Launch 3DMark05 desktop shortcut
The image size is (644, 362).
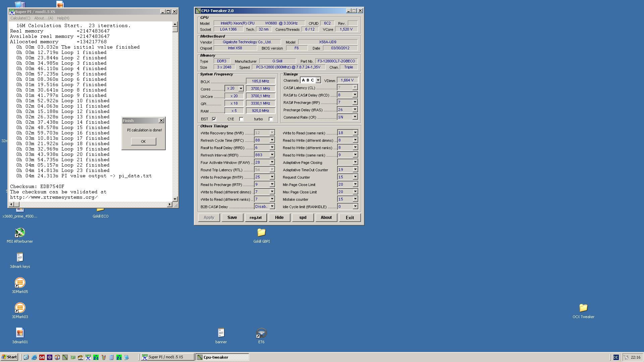coord(20,286)
